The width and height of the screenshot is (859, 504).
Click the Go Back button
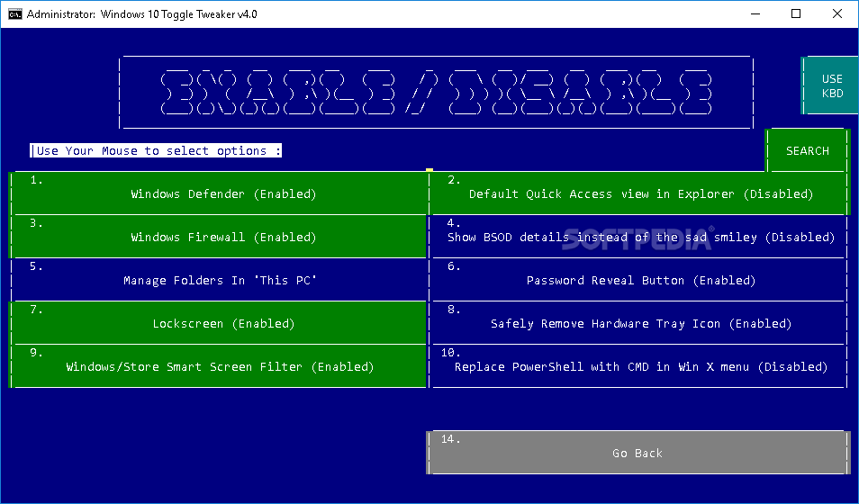638,453
